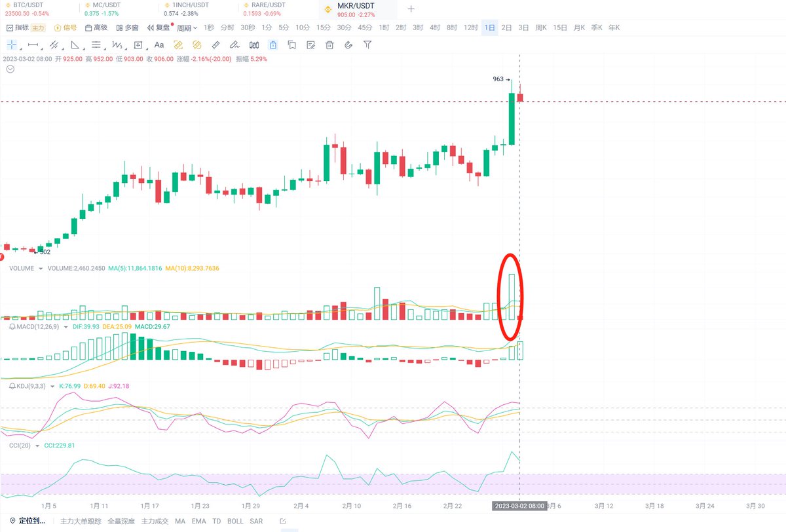Click the 963 high price marker
Screen dimensions: 786x532
click(x=501, y=79)
